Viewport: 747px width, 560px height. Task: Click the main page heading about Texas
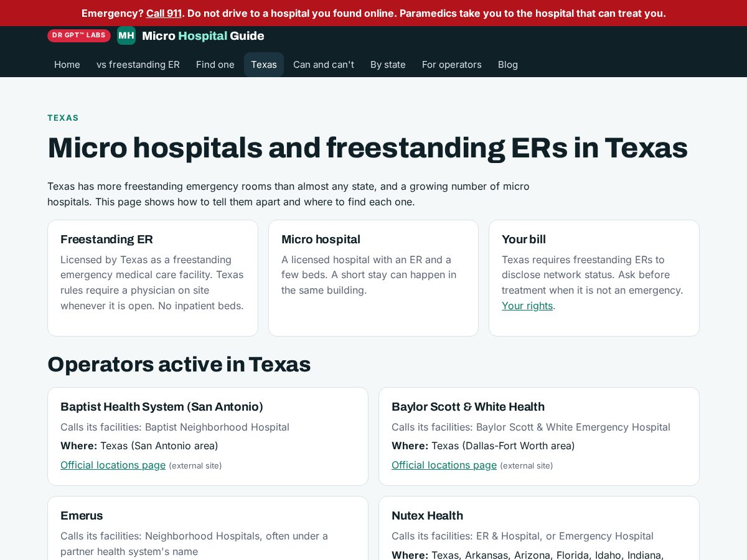(x=367, y=147)
